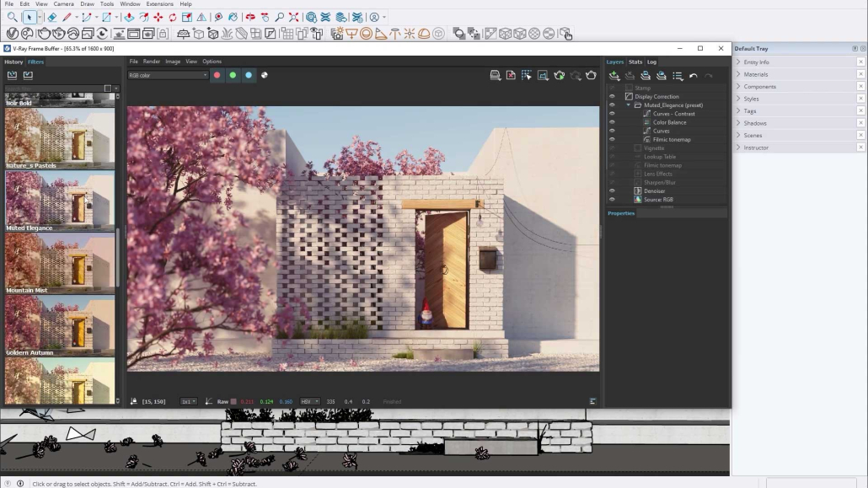Click the filter search field
Screen dimensions: 868x488
[x=54, y=88]
